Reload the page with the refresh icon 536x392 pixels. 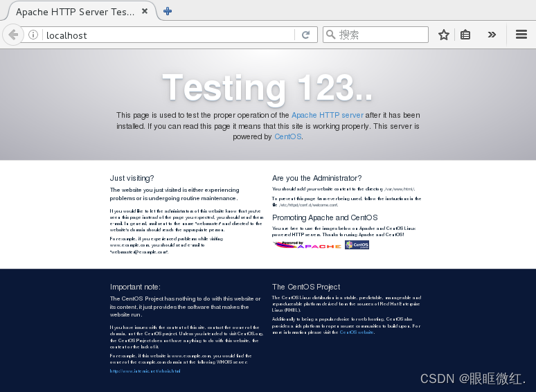(x=305, y=35)
